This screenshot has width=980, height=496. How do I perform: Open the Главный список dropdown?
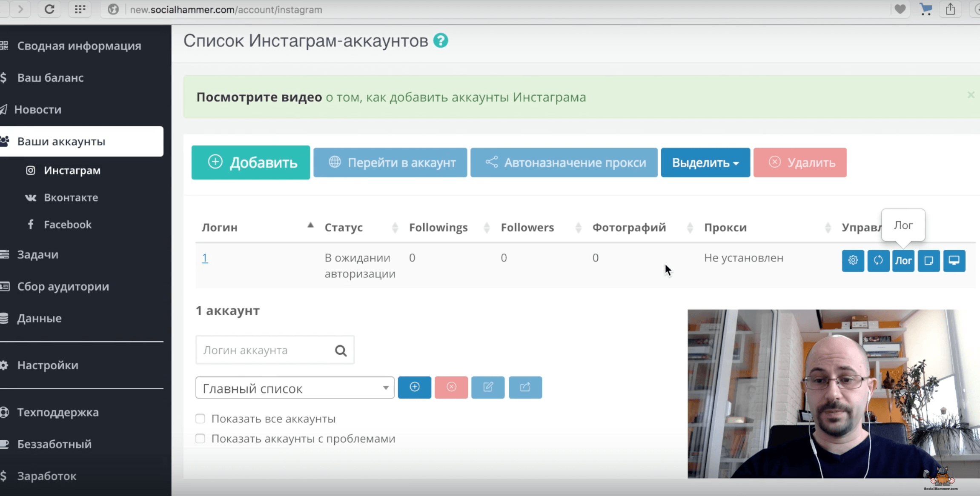coord(295,388)
